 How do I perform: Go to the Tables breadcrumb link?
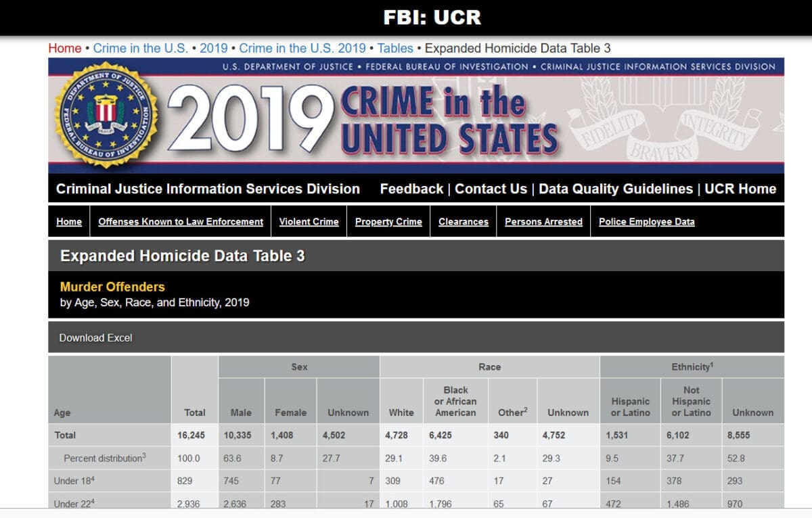coord(395,48)
